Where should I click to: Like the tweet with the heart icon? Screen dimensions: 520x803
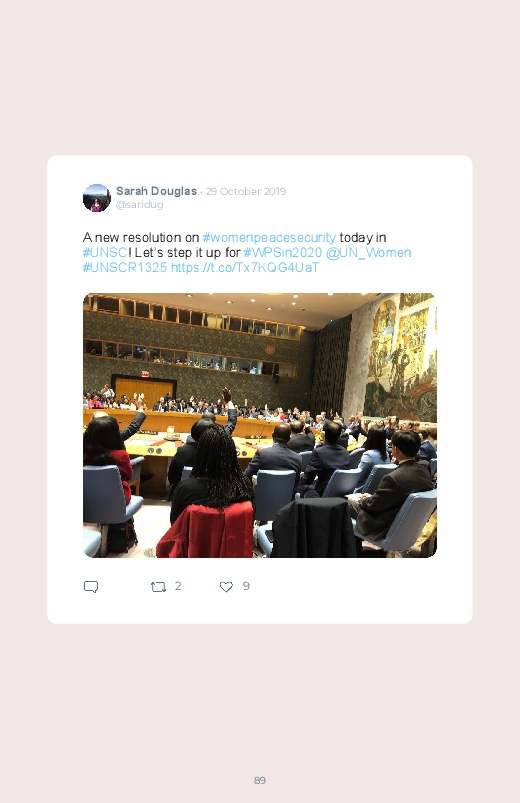(x=226, y=587)
